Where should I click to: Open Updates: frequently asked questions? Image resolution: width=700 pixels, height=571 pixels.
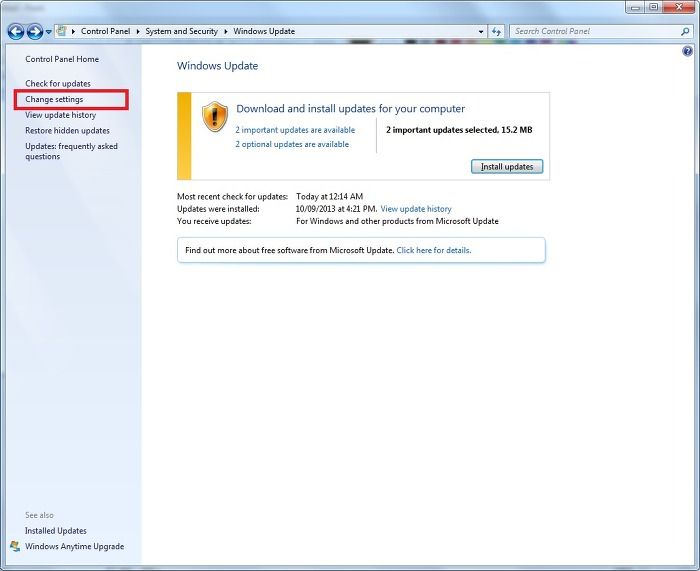[71, 151]
